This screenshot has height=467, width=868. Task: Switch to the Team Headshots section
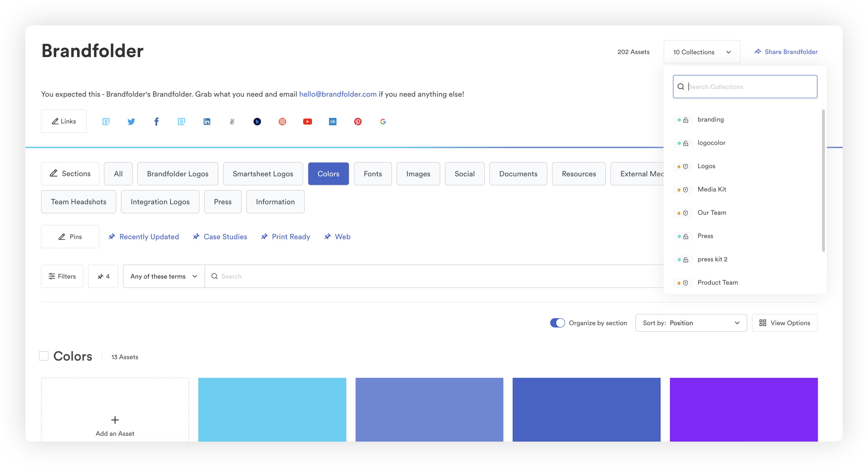[79, 202]
